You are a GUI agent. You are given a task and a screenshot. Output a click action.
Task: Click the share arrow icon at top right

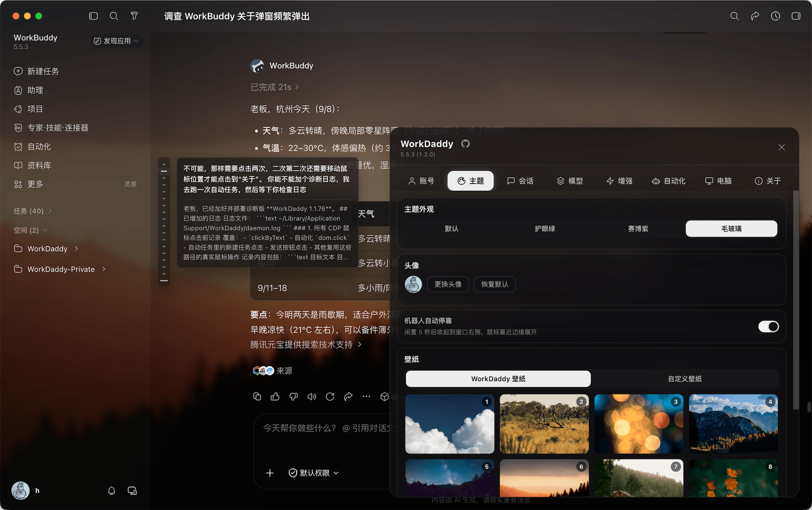pos(755,16)
